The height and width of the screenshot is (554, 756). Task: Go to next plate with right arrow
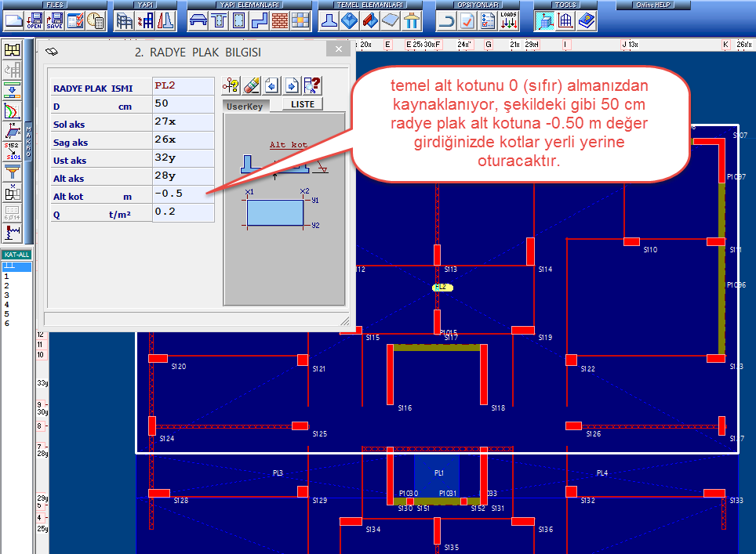coord(291,85)
